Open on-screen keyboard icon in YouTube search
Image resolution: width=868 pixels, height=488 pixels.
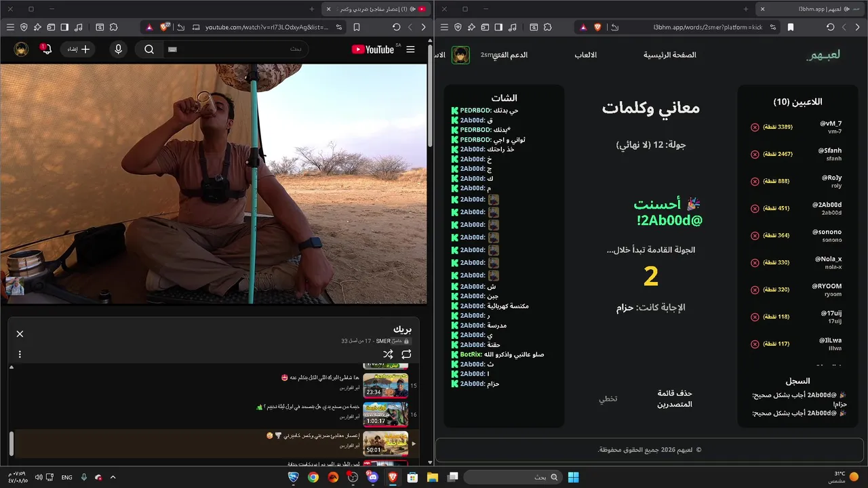[172, 49]
